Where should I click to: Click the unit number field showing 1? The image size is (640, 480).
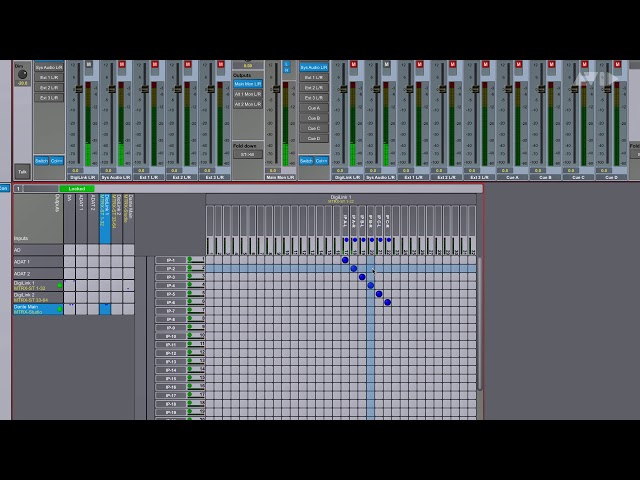click(18, 189)
